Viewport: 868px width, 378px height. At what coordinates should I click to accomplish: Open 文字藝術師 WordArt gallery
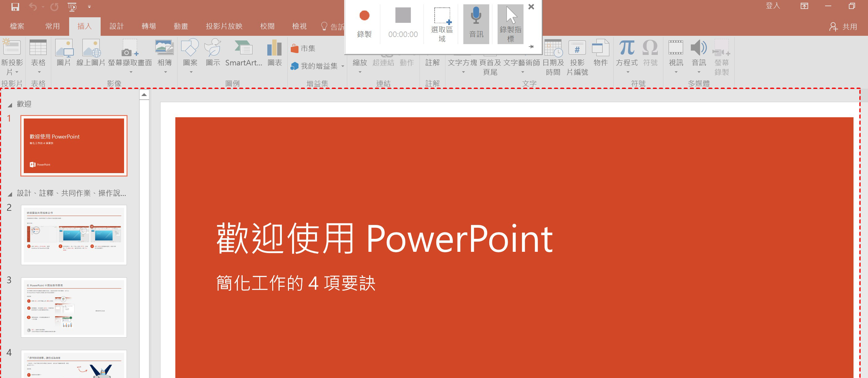(522, 64)
